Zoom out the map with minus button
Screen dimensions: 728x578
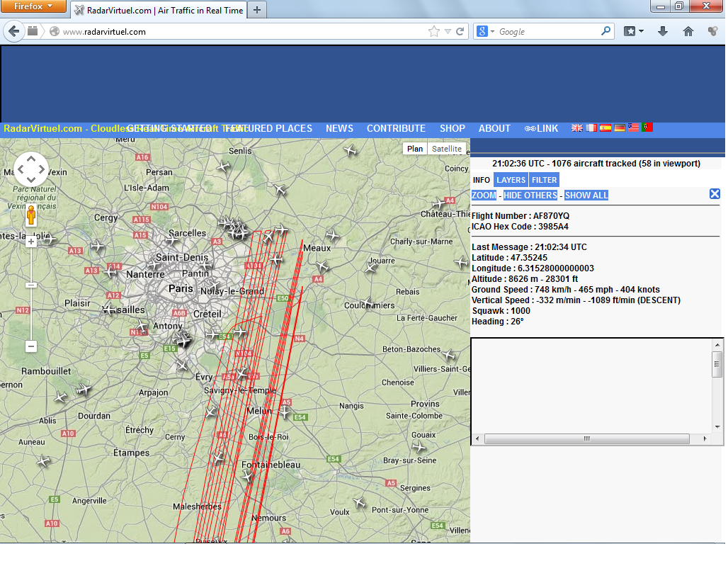click(x=31, y=346)
